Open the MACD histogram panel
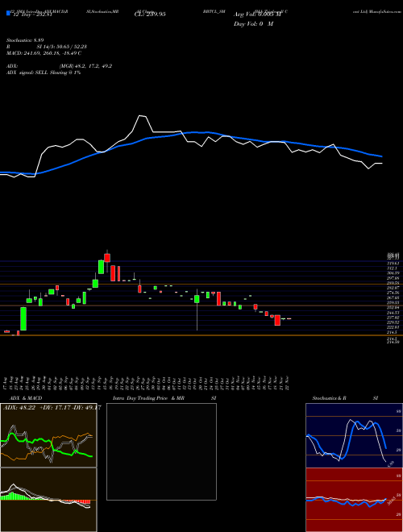Screen dimensions: 403x532 (48, 500)
